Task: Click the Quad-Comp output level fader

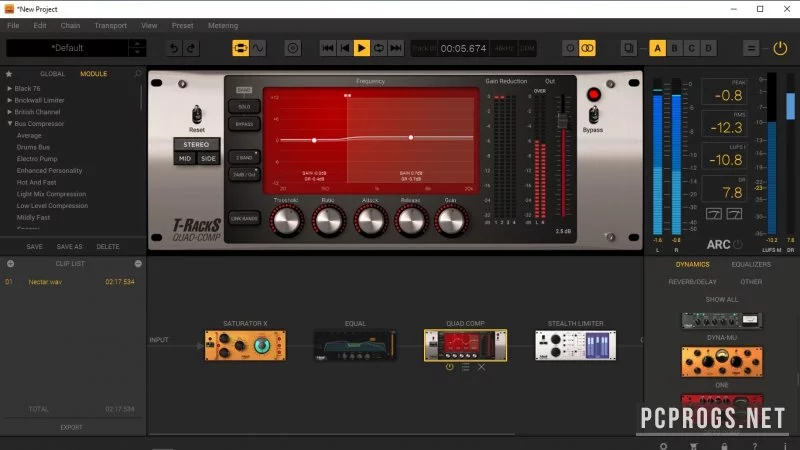Action: [562, 121]
